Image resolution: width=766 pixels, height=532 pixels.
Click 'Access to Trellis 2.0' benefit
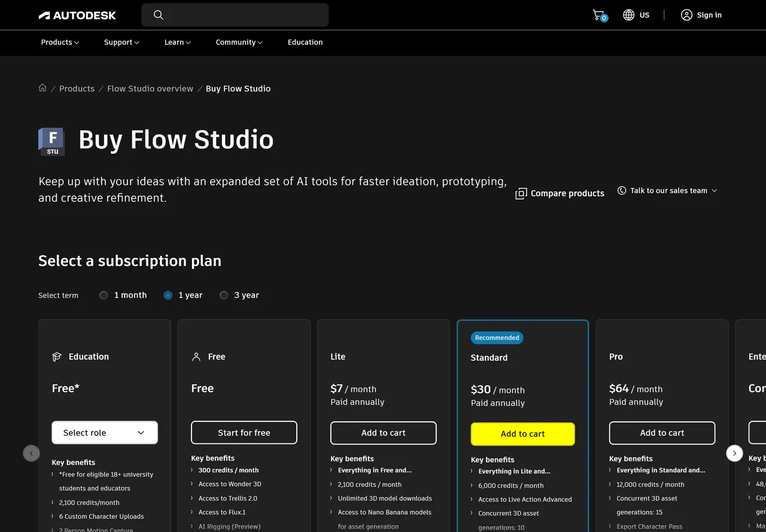[228, 498]
